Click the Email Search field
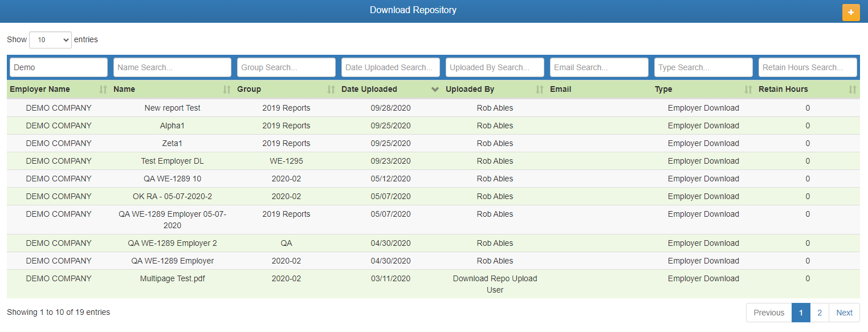This screenshot has width=868, height=332. [599, 67]
